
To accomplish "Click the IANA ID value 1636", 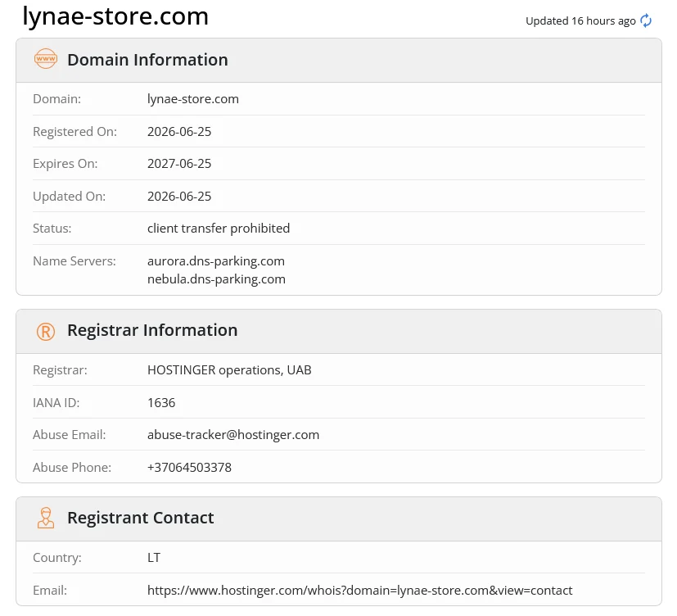I will (x=161, y=402).
